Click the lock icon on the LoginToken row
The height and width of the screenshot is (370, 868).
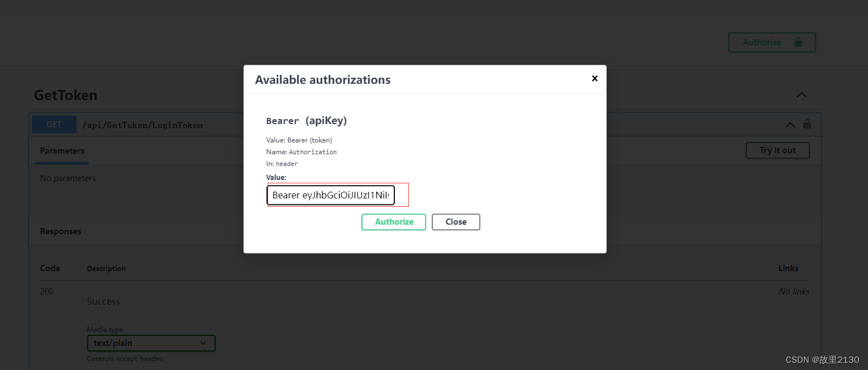tap(807, 124)
